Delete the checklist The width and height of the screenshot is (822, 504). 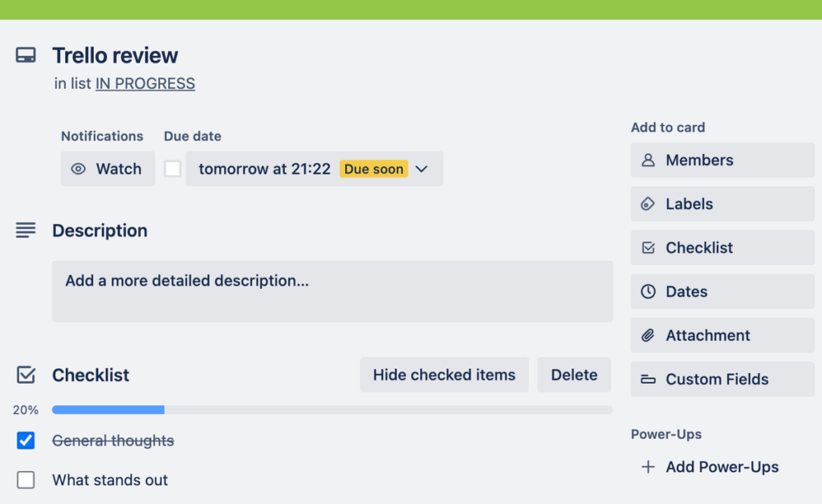pyautogui.click(x=574, y=374)
